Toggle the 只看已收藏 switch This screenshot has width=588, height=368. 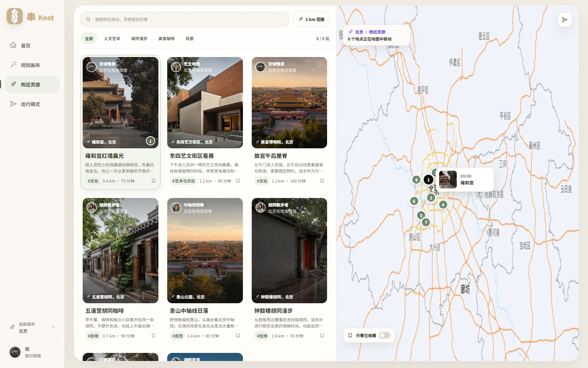384,335
